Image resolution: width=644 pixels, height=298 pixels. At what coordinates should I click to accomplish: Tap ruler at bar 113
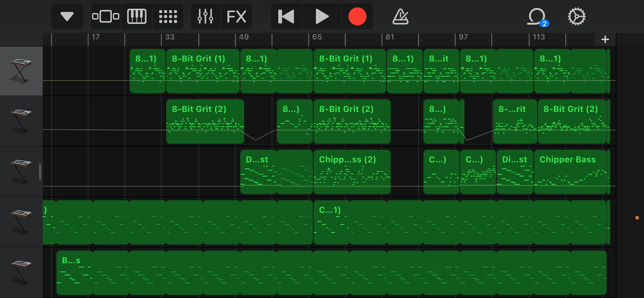click(x=539, y=37)
